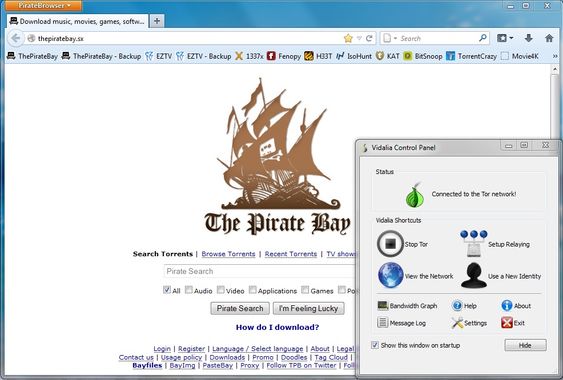Screen dimensions: 563x380
Task: Open the PirateBrowser dropdown menu
Action: coord(43,5)
